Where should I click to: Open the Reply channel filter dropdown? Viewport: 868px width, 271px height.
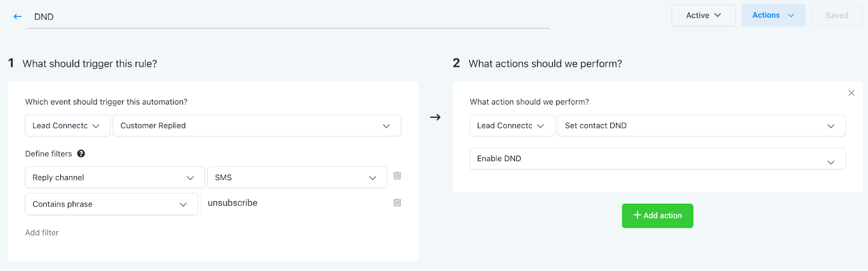pos(114,178)
